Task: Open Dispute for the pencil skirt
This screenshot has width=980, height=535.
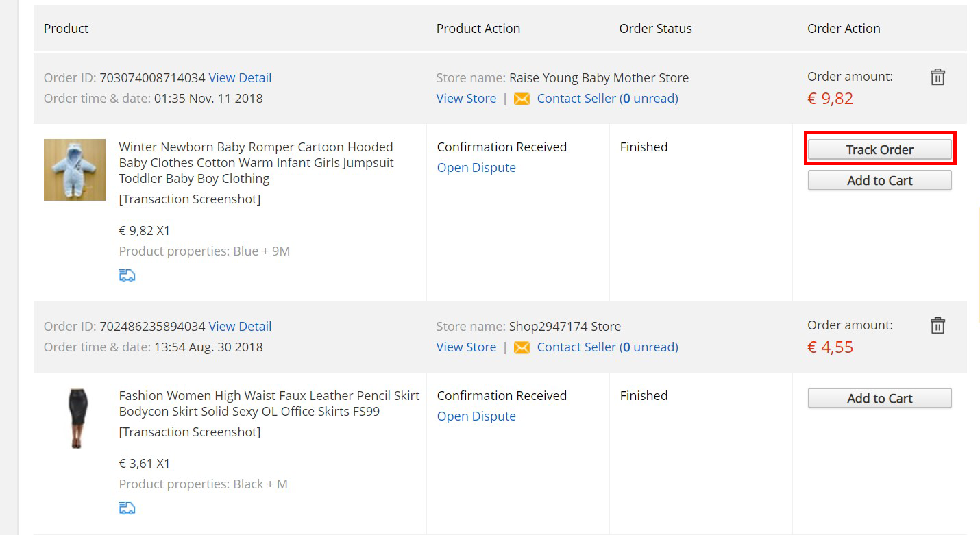Action: coord(476,416)
